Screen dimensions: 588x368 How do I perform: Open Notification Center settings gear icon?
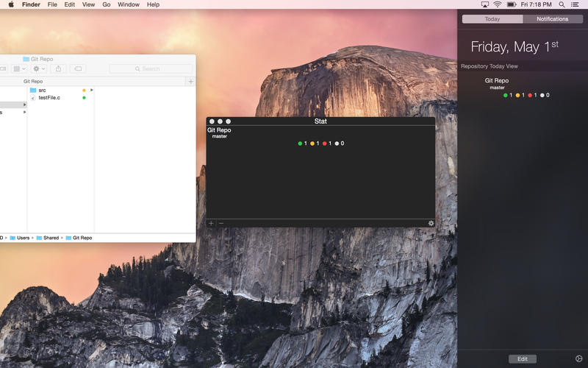578,358
